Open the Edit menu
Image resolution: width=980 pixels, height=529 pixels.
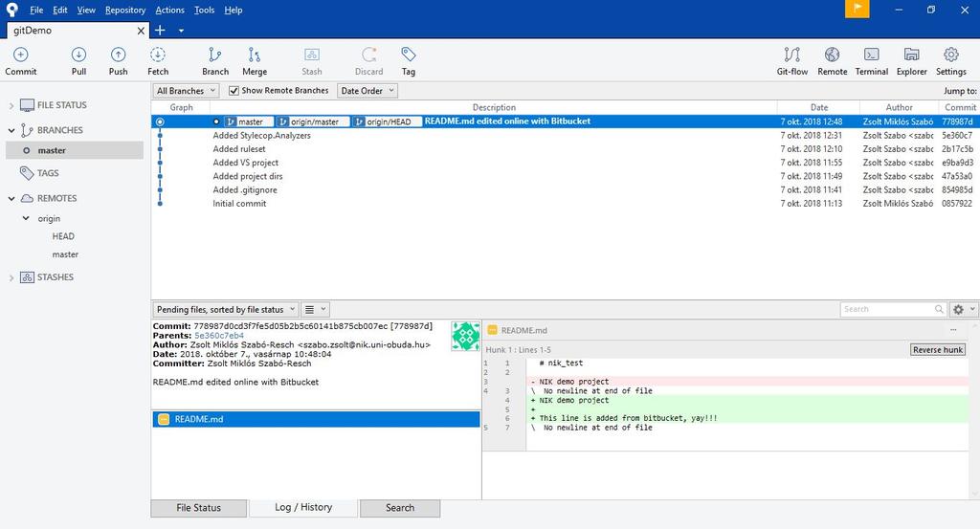point(60,10)
